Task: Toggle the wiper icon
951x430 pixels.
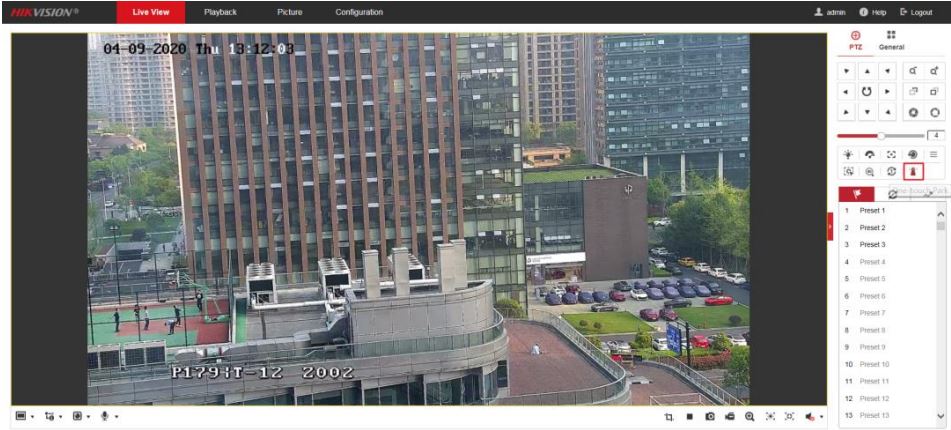Action: [x=869, y=155]
